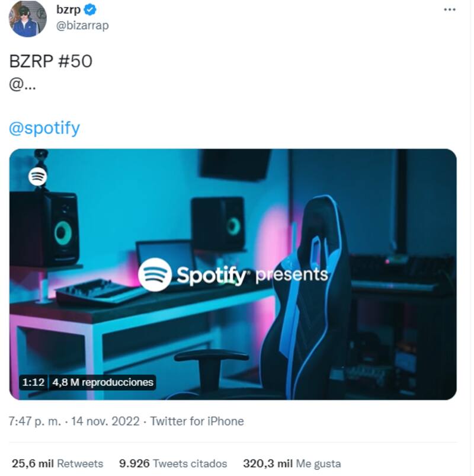Open the 9.926 Tweets citados list
474x476 pixels.
click(172, 464)
